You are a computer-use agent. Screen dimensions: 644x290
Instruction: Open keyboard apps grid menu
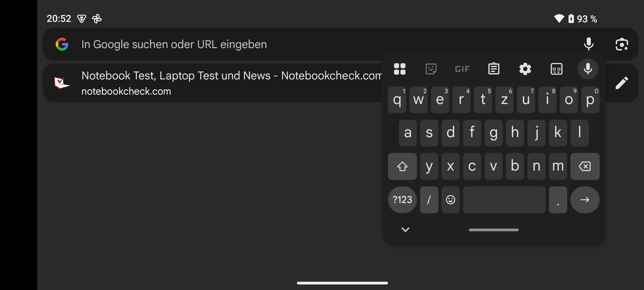(399, 69)
